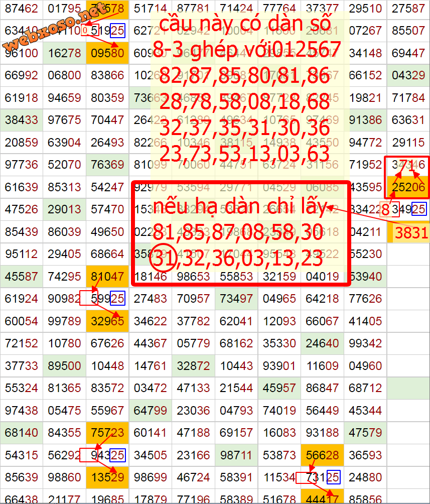Click the cell containing 97675
The height and width of the screenshot is (504, 430).
click(64, 120)
